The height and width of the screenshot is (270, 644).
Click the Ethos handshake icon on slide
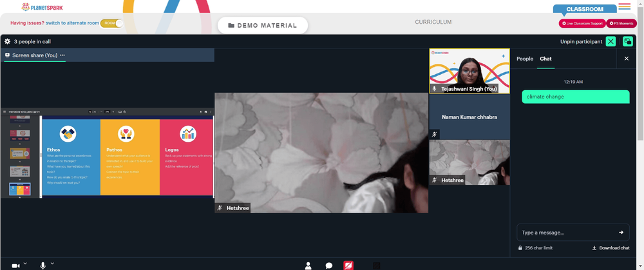point(68,134)
